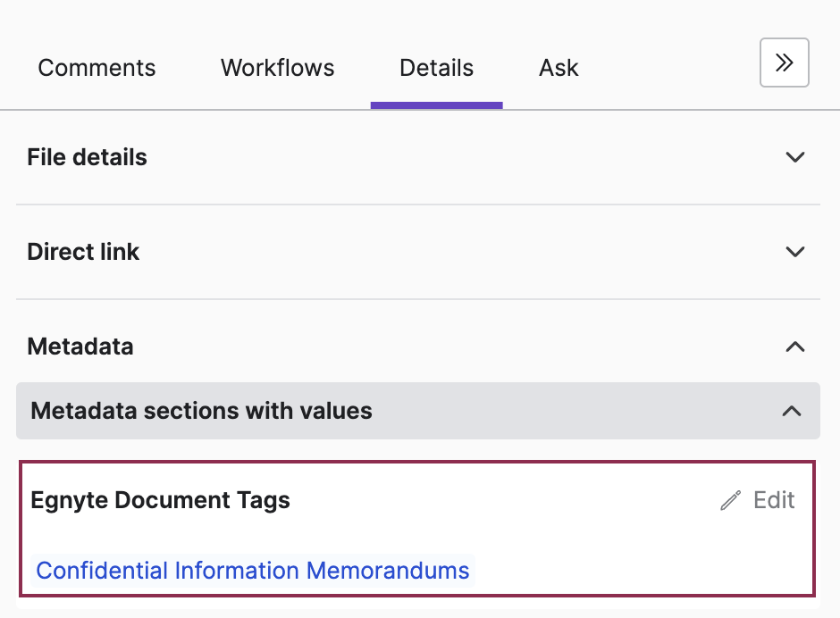840x618 pixels.
Task: Select the Details tab
Action: pos(437,68)
